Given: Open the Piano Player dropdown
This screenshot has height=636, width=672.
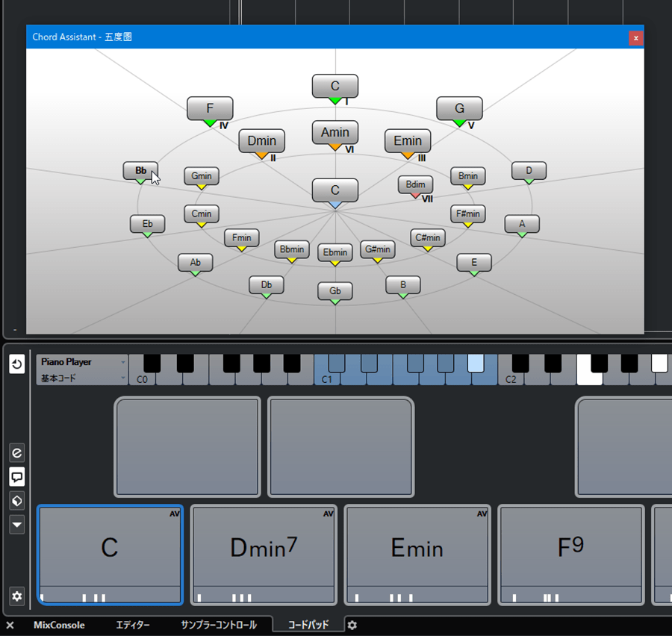Looking at the screenshot, I should (x=82, y=362).
